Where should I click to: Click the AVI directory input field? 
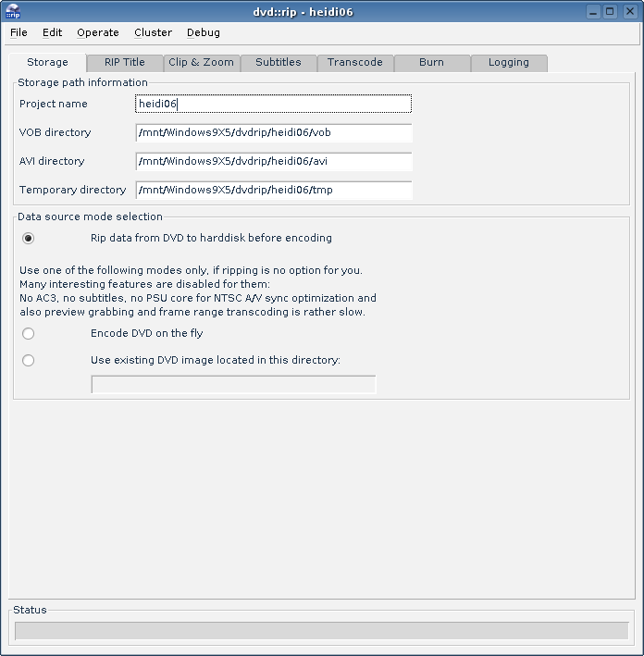tap(274, 162)
